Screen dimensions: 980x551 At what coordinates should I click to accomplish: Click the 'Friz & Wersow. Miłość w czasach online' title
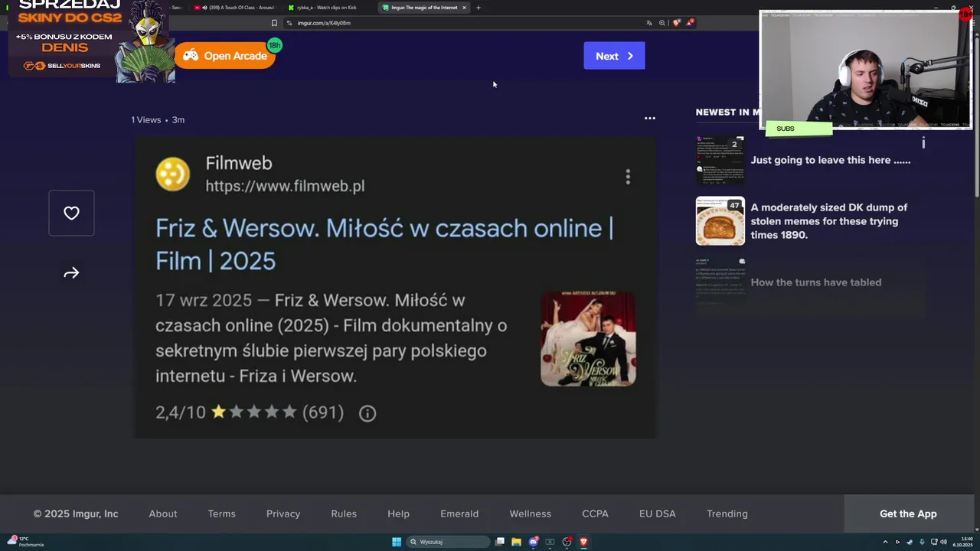click(x=384, y=244)
